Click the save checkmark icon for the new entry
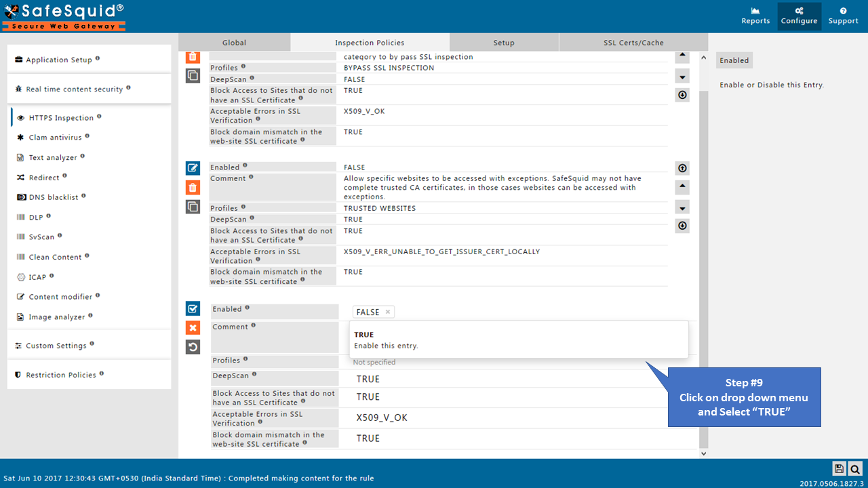The width and height of the screenshot is (868, 488). [x=193, y=309]
